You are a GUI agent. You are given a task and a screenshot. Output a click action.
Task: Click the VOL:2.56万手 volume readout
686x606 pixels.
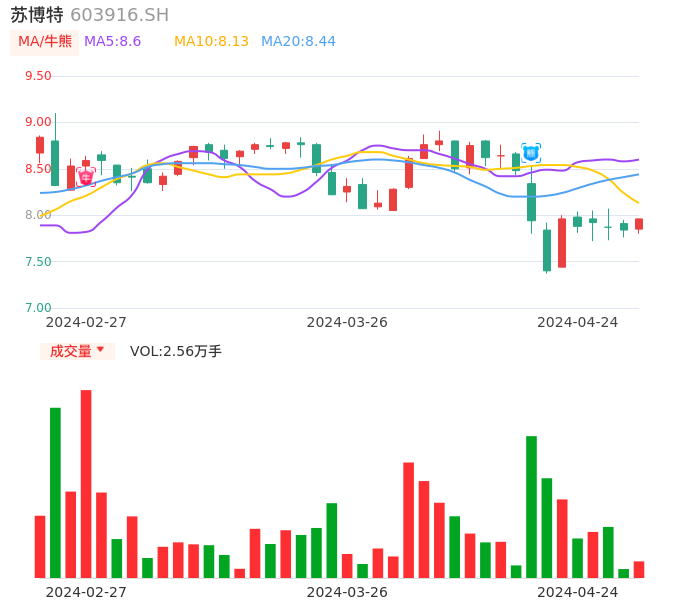click(x=175, y=351)
